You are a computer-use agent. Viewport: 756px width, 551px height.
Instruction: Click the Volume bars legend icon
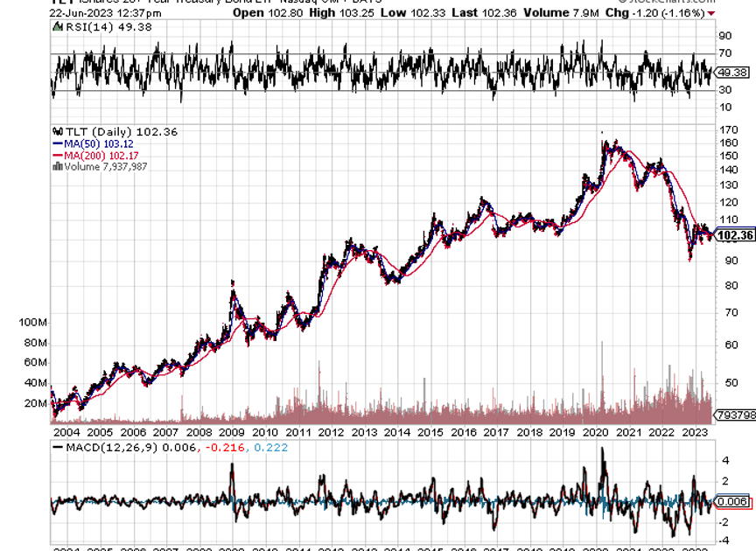(x=56, y=166)
